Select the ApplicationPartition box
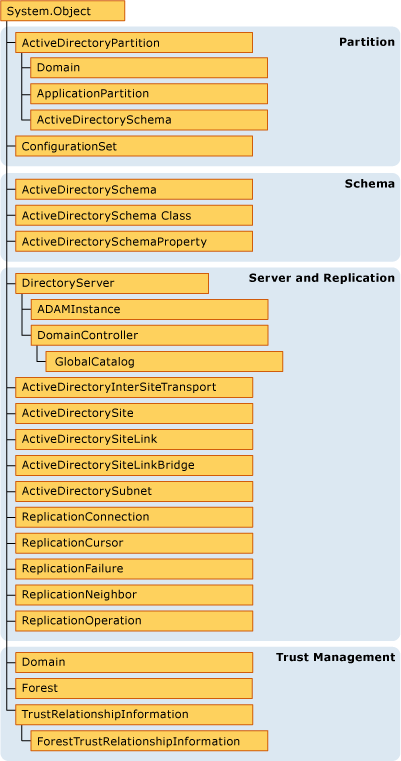 tap(149, 93)
